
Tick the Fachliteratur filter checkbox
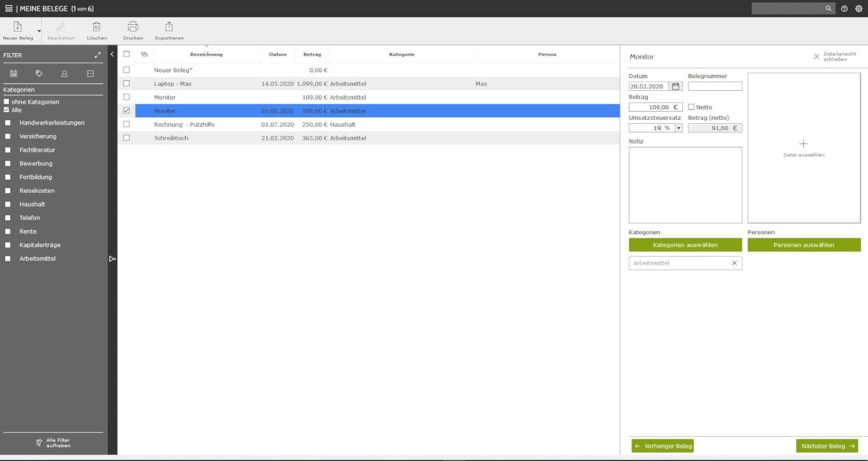tap(8, 150)
